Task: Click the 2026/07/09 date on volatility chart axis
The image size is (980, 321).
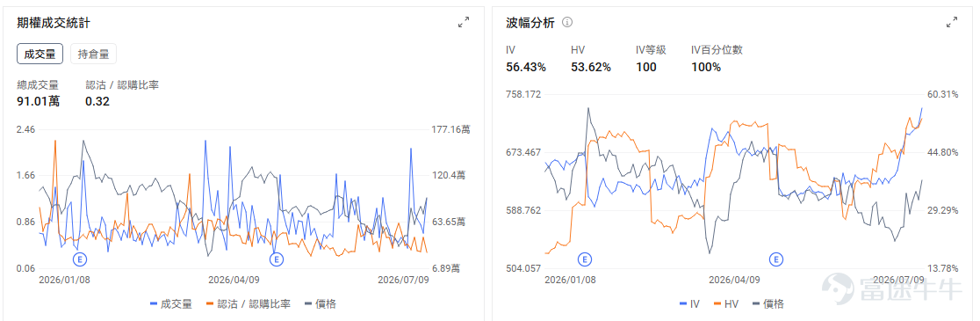Action: point(898,280)
